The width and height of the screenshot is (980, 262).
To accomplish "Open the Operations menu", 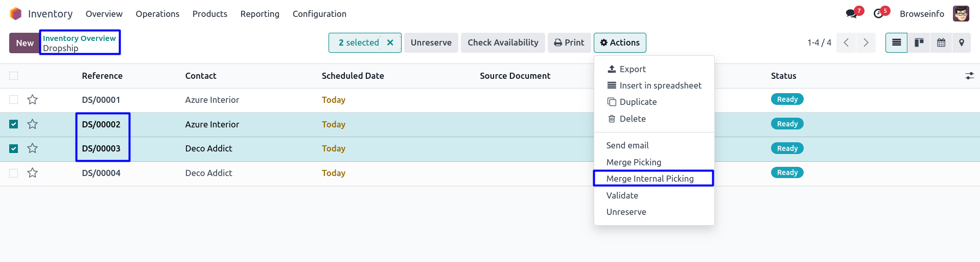I will click(x=157, y=14).
